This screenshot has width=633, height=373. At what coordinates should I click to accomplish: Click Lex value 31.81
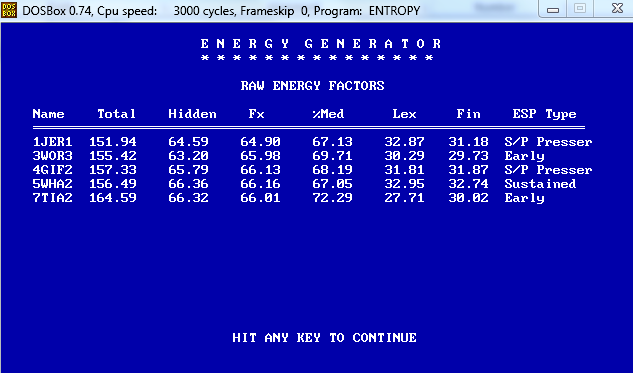coord(404,170)
